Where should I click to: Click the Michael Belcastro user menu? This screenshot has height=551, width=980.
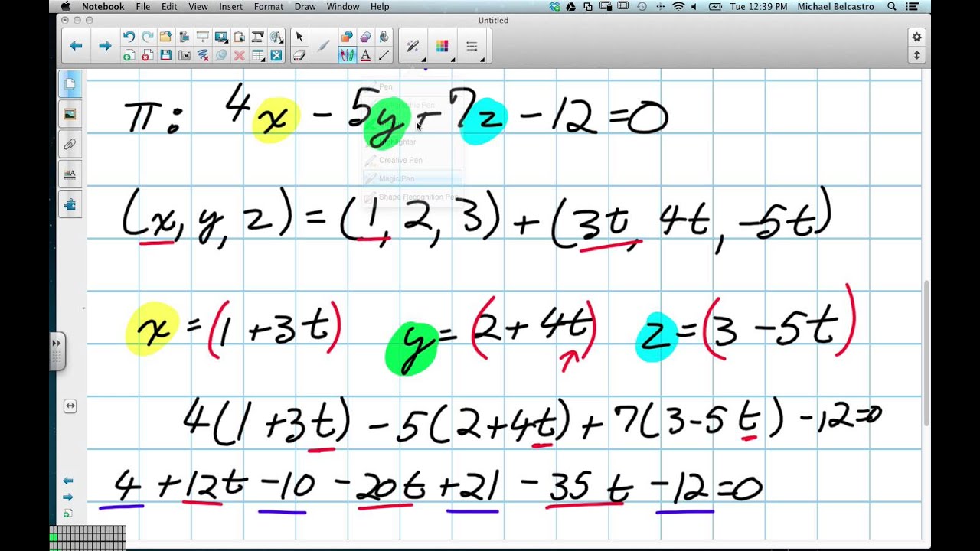click(838, 7)
